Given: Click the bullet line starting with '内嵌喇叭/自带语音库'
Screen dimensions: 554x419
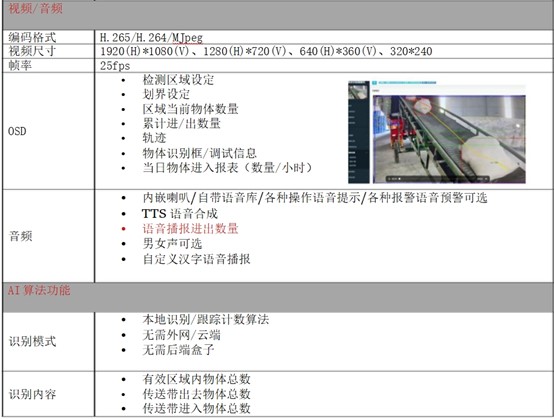Looking at the screenshot, I should pos(314,198).
